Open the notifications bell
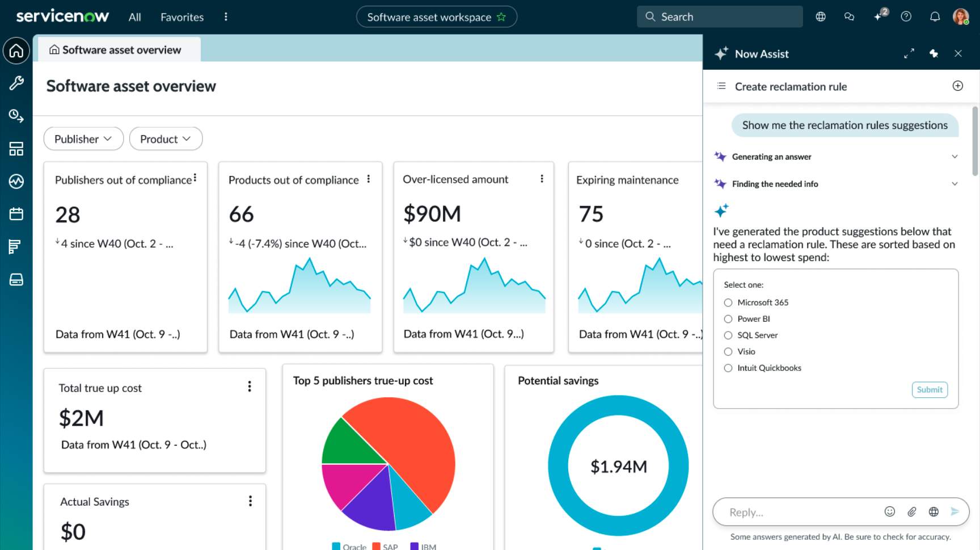 click(x=935, y=17)
